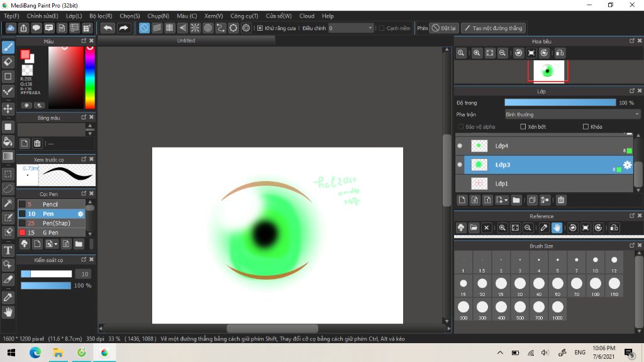Select the Pencil brush in list

click(52, 204)
